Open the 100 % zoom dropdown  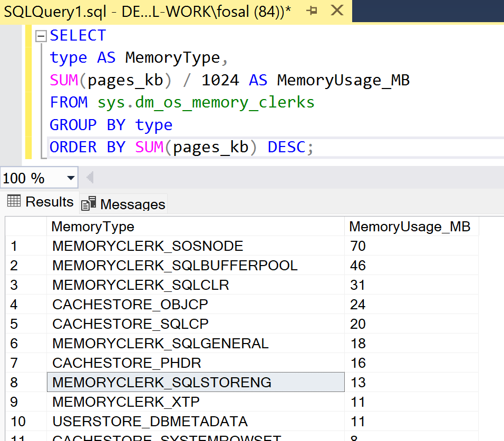[x=71, y=179]
